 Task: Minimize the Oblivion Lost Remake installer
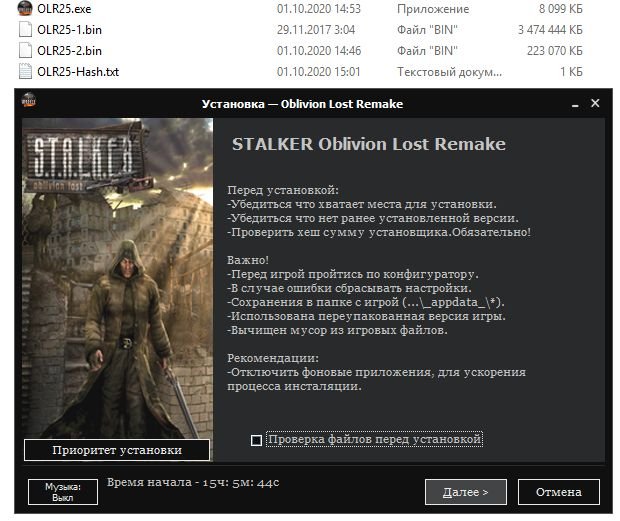pos(575,104)
